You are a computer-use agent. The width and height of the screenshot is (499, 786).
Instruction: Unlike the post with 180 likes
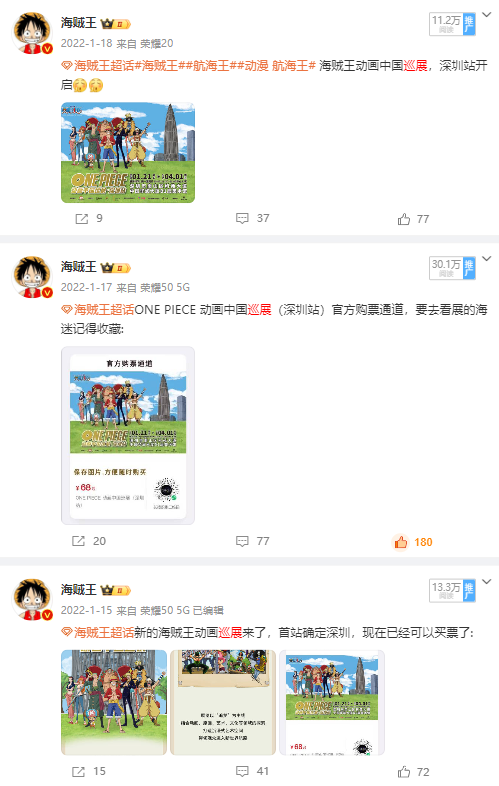click(401, 542)
